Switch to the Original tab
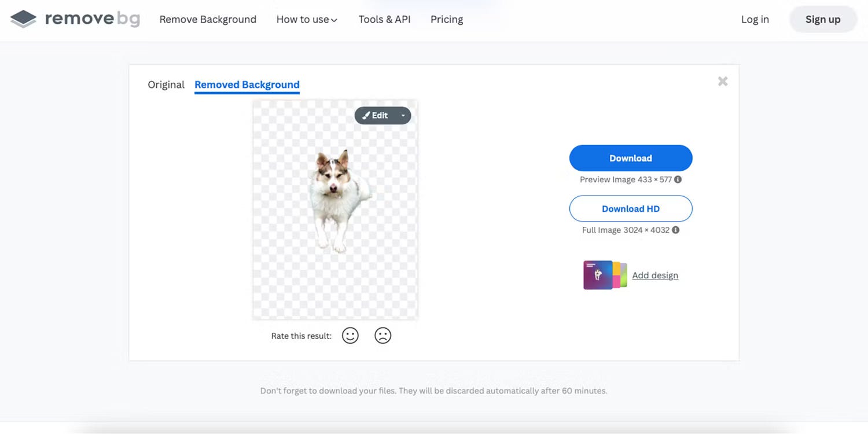This screenshot has height=434, width=868. tap(166, 84)
